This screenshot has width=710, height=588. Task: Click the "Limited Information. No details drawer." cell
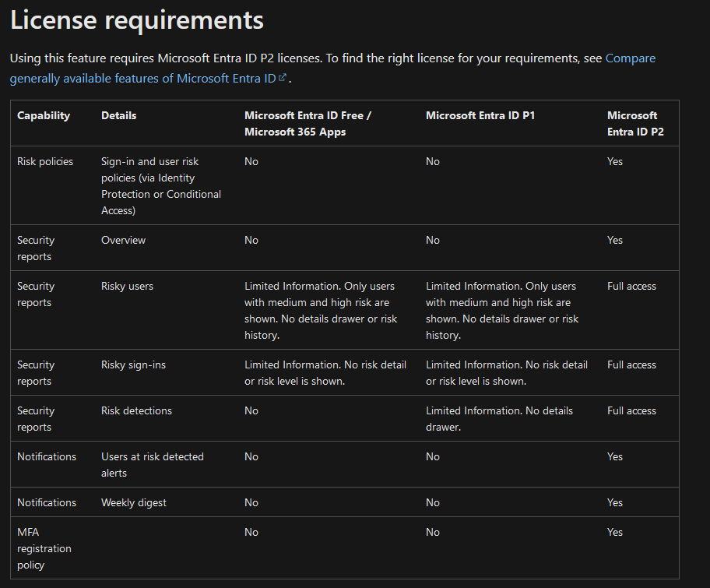(499, 418)
